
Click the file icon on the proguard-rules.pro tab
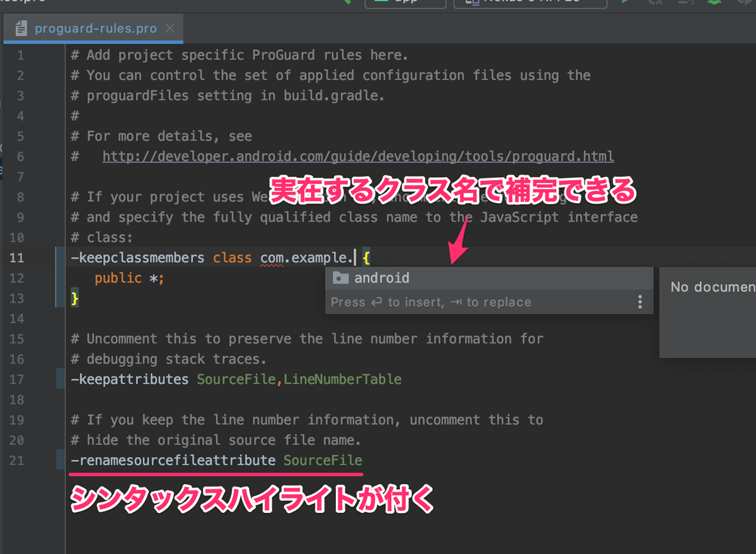point(22,28)
